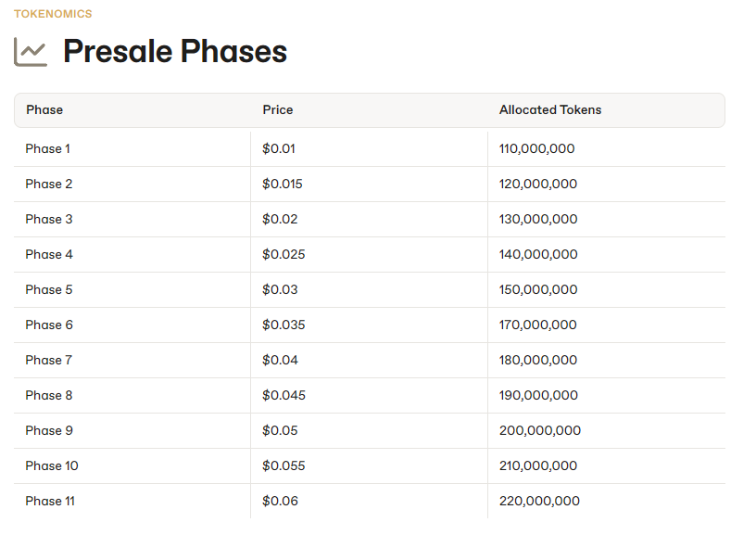Select the Price column header
756x535 pixels.
tap(278, 110)
